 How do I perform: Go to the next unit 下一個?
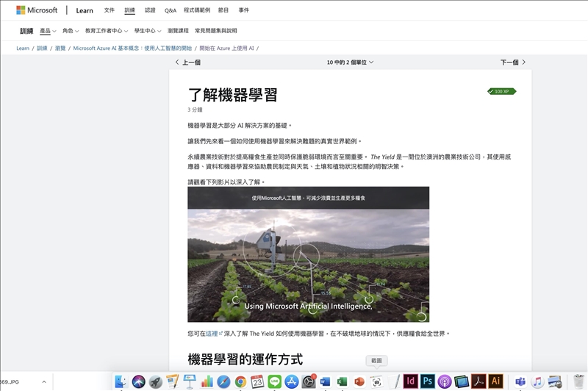coord(512,62)
